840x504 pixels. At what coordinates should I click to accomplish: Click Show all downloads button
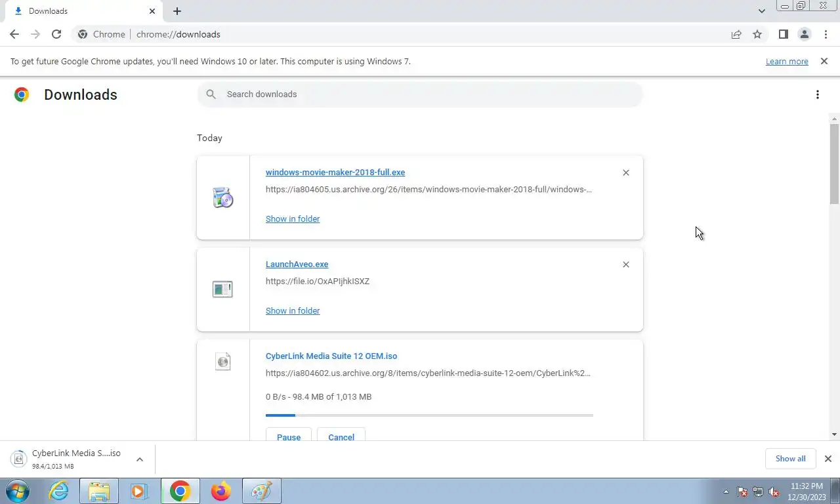pyautogui.click(x=790, y=459)
